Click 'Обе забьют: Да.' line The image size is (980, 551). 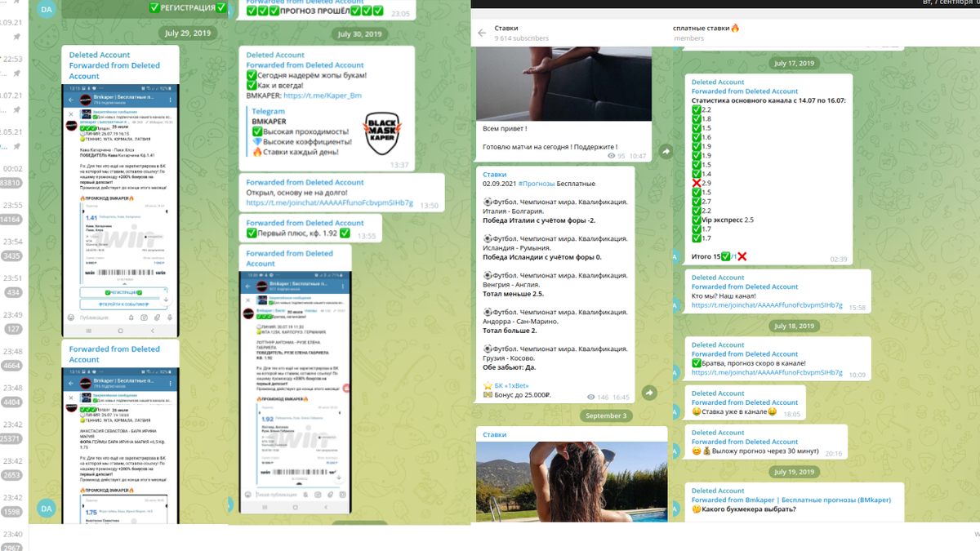pos(510,367)
